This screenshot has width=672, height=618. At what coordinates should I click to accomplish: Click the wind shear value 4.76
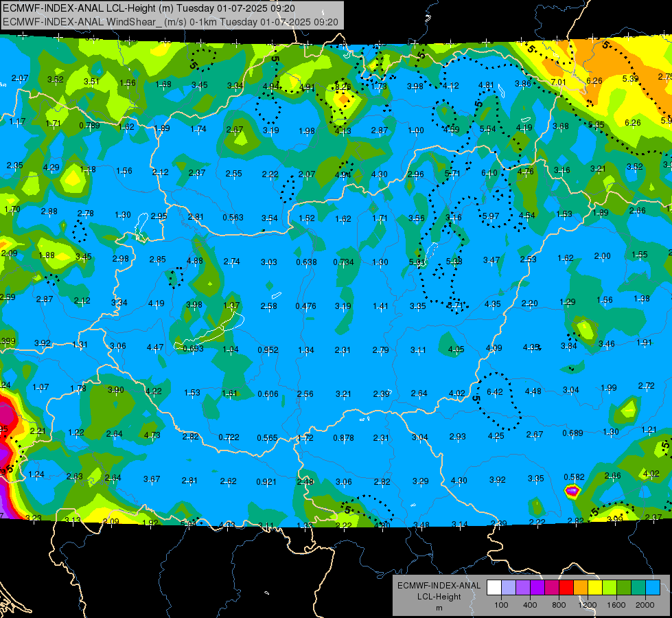pos(525,171)
